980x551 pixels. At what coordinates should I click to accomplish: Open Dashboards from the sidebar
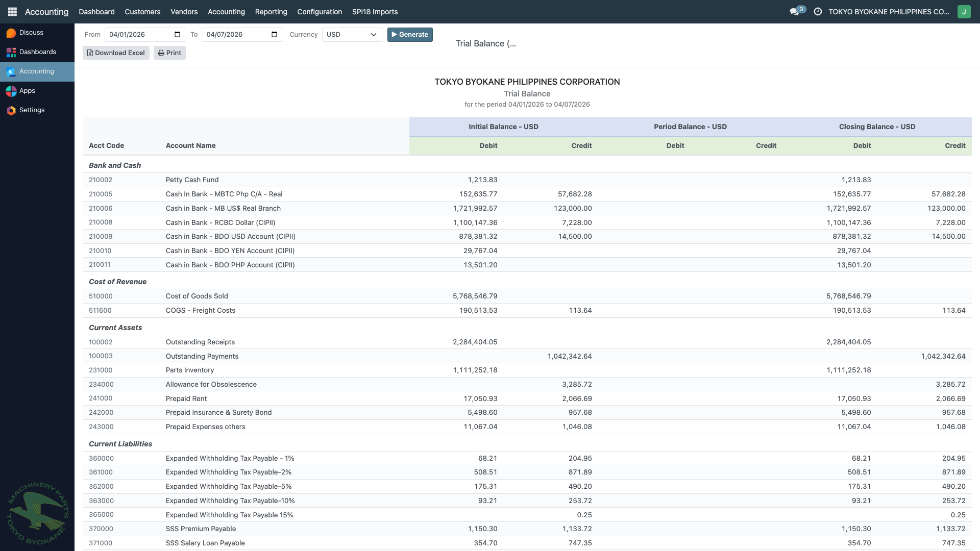37,52
